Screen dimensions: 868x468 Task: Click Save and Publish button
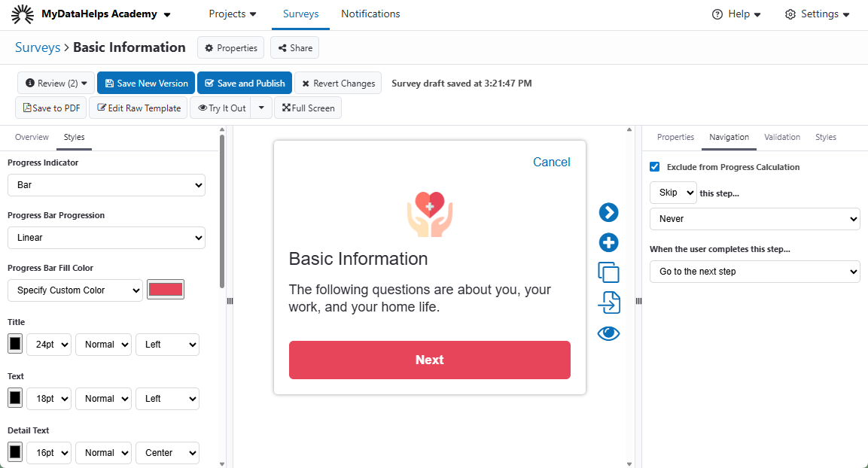coord(245,84)
